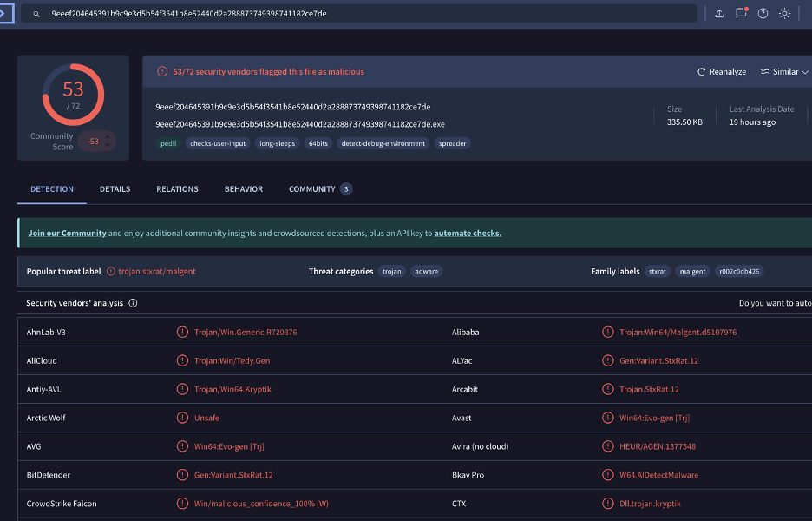Viewport: 812px width, 521px height.
Task: Vote up on the community score
Action: [x=108, y=137]
